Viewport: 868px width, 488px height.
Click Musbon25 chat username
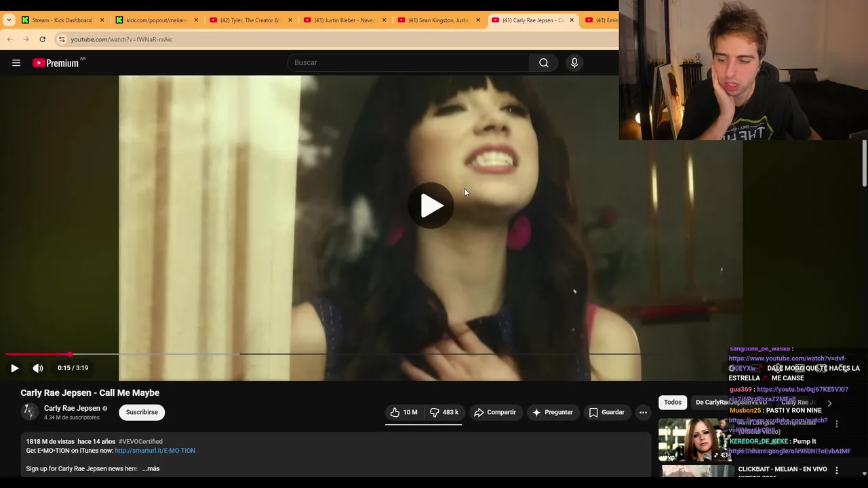(x=745, y=411)
